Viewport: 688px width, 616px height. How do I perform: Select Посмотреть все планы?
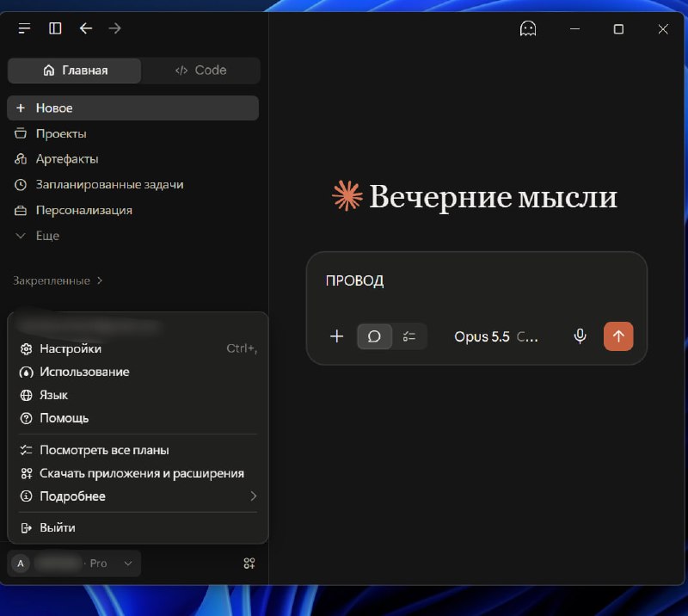[138, 450]
